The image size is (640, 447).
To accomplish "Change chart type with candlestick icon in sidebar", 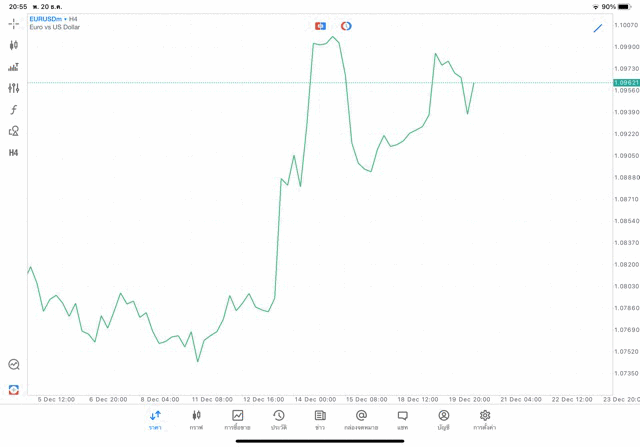I will pyautogui.click(x=14, y=45).
